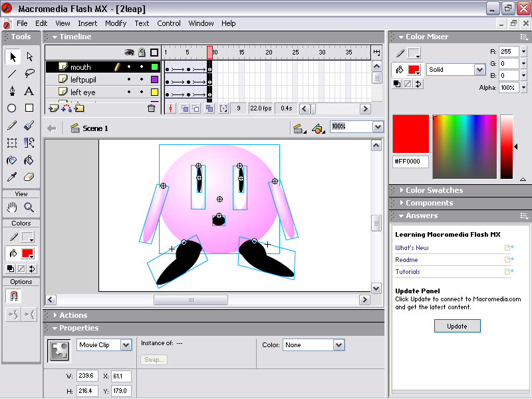Select the Zoom tool
Viewport: 532px width, 399px height.
[x=29, y=207]
